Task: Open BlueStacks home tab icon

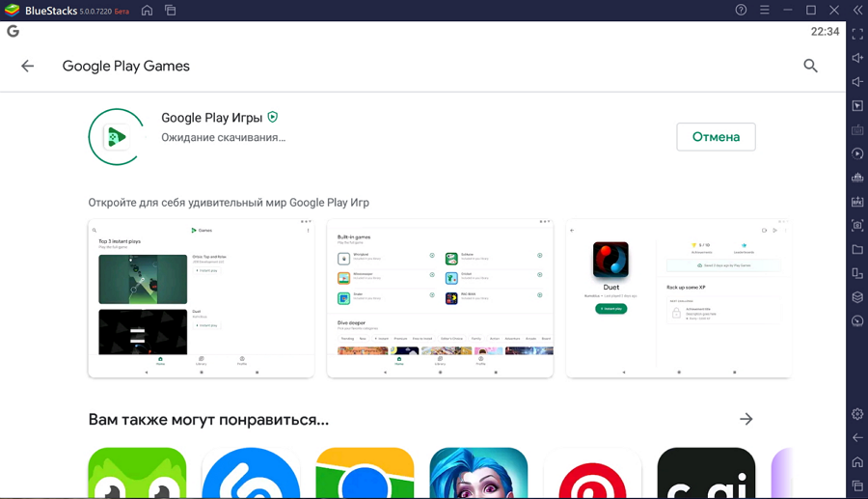Action: click(x=147, y=10)
